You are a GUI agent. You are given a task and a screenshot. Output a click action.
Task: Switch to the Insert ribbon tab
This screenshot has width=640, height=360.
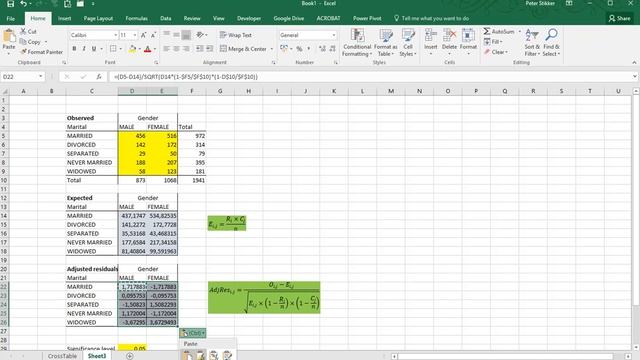64,18
